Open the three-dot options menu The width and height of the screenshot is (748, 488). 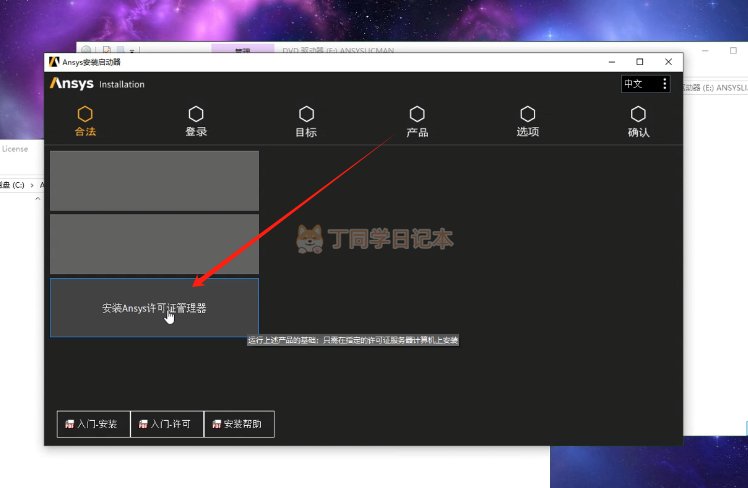[665, 84]
